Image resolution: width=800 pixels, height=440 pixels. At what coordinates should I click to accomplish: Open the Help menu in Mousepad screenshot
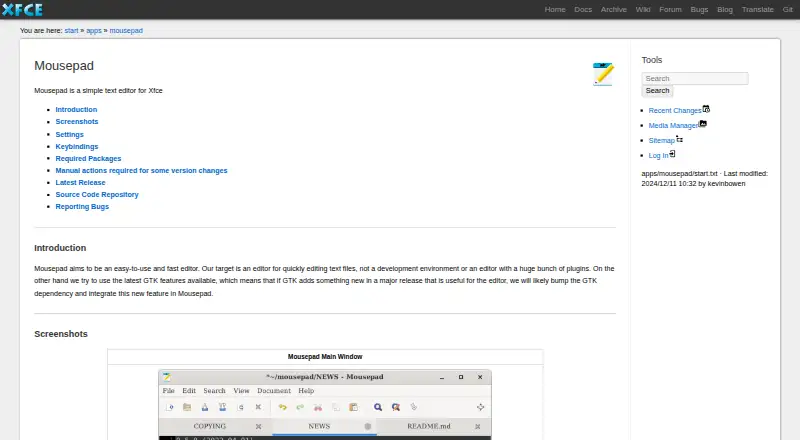coord(306,390)
